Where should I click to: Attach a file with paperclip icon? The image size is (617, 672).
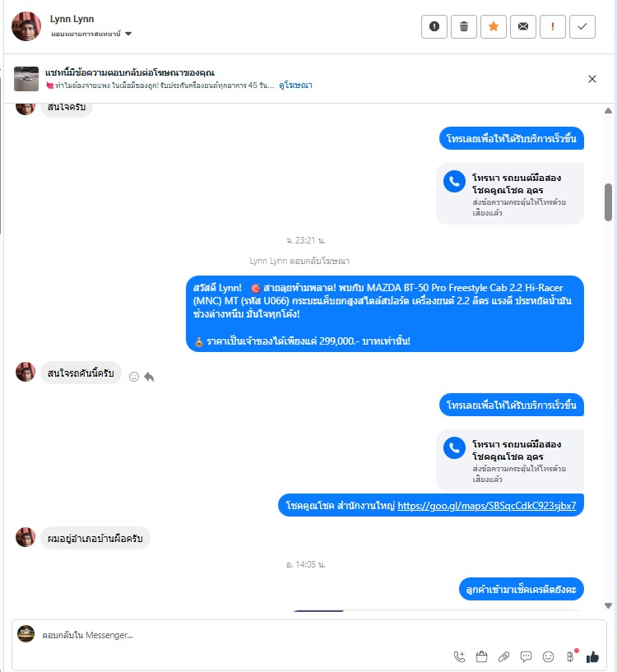[503, 656]
